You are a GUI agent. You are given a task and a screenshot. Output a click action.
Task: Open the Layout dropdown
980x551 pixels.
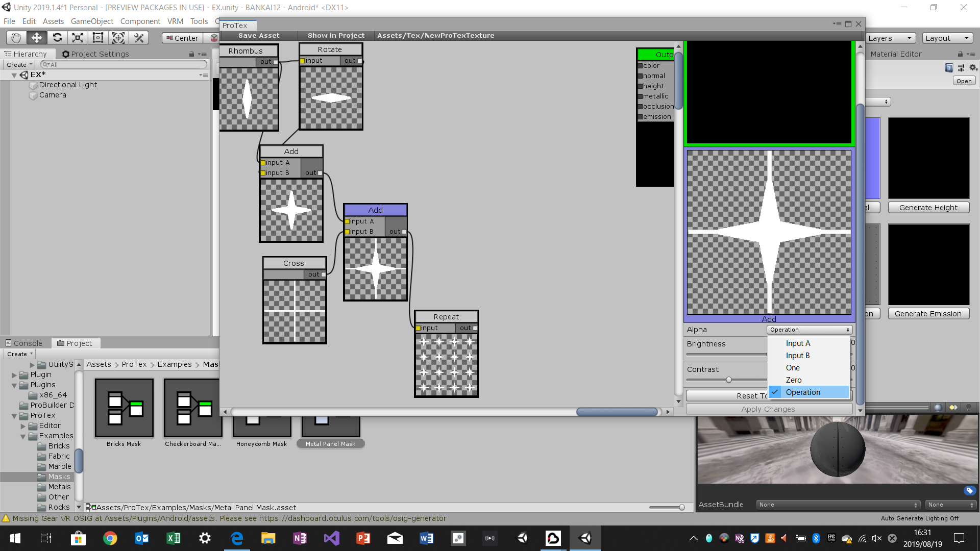click(x=947, y=38)
